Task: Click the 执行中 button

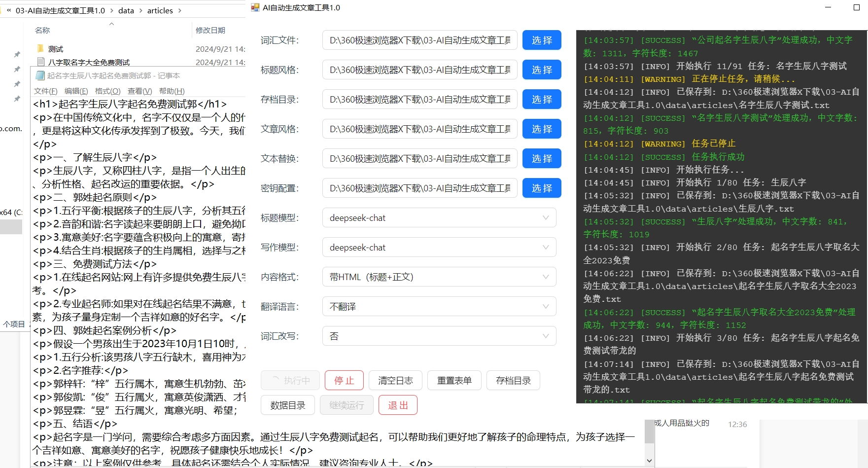Action: (290, 380)
